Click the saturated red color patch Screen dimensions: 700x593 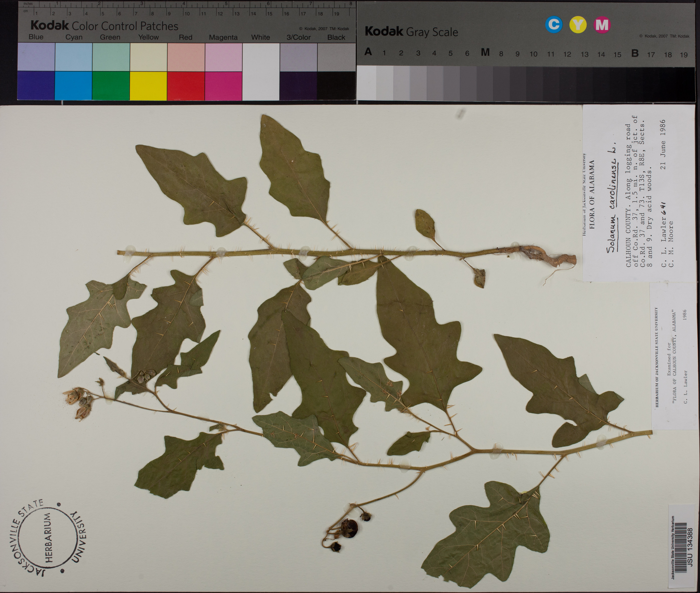[x=186, y=86]
